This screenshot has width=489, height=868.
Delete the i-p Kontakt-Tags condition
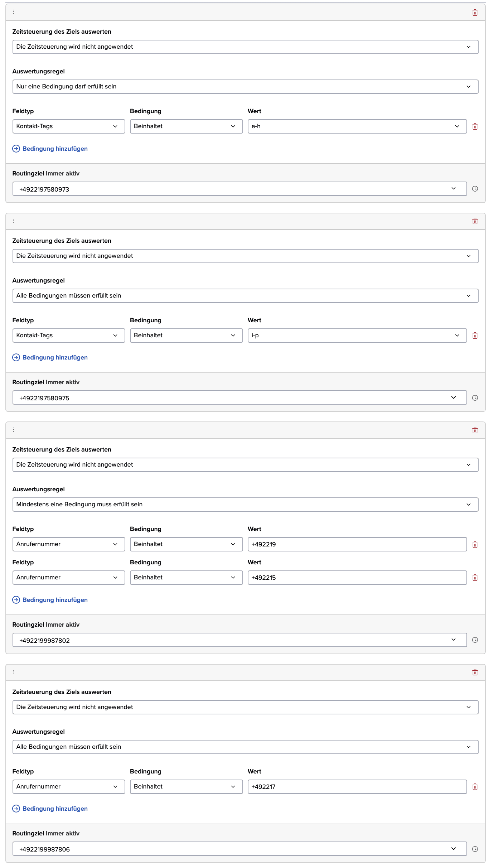475,336
